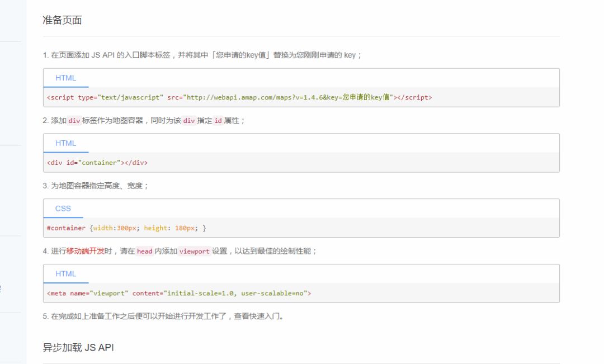The image size is (604, 364).
Task: Select the HTML tab above the meta viewport code
Action: point(66,274)
